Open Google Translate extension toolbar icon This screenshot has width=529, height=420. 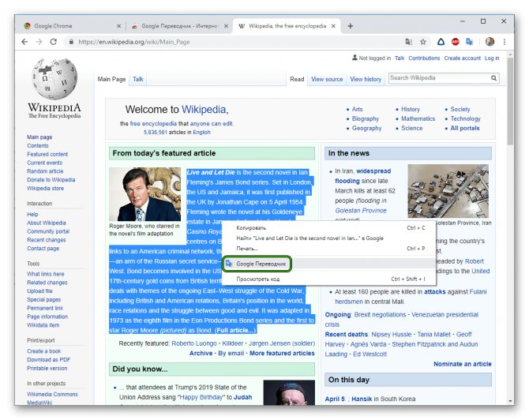point(470,42)
